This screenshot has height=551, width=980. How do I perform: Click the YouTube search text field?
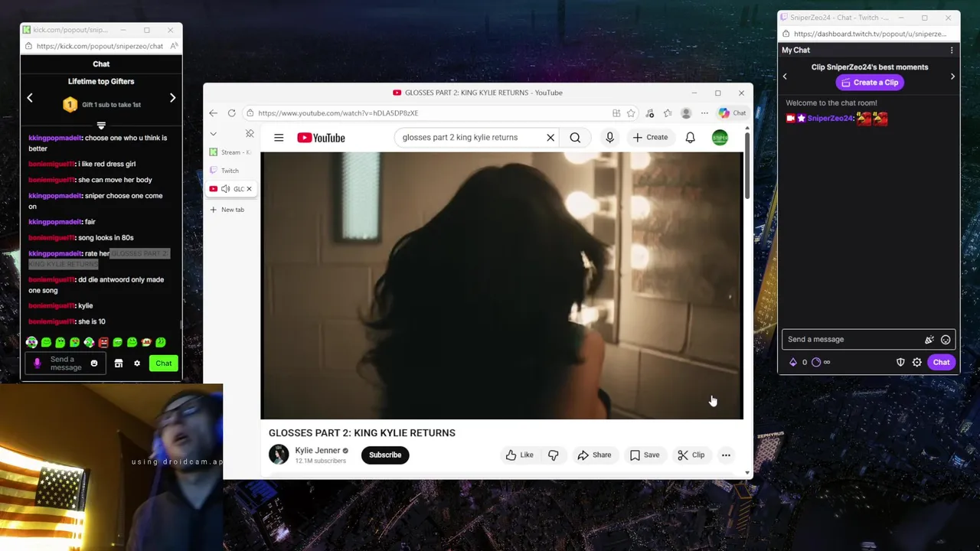471,138
